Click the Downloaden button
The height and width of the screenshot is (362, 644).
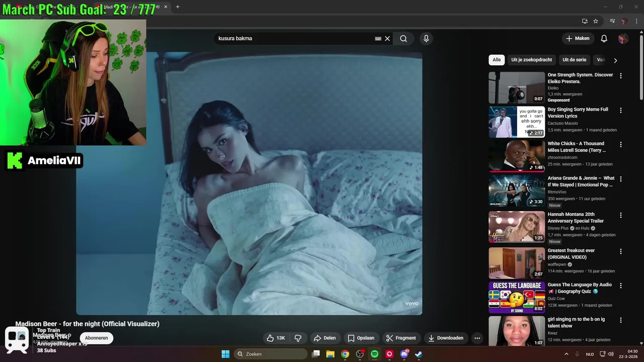[x=446, y=338]
